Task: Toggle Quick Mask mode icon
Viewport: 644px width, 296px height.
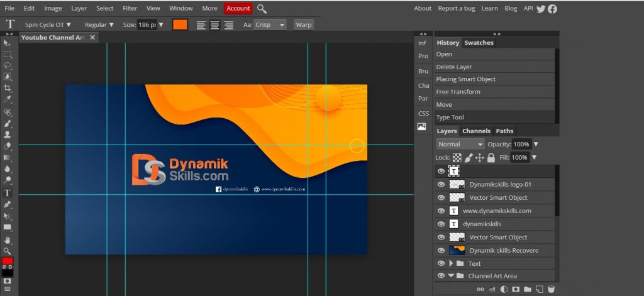Action: pyautogui.click(x=8, y=281)
